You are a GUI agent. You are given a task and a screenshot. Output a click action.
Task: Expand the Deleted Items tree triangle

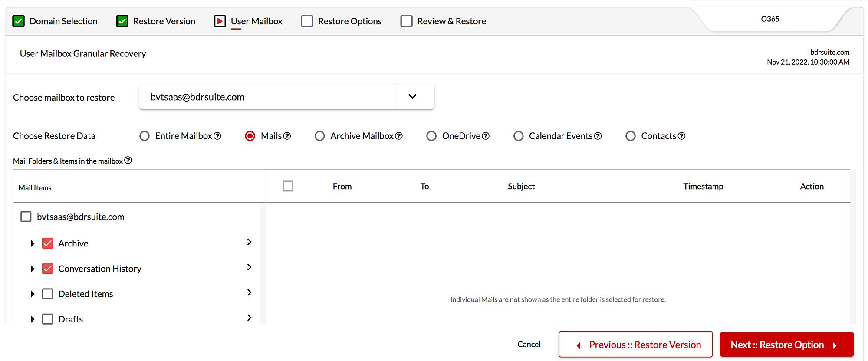pos(33,294)
